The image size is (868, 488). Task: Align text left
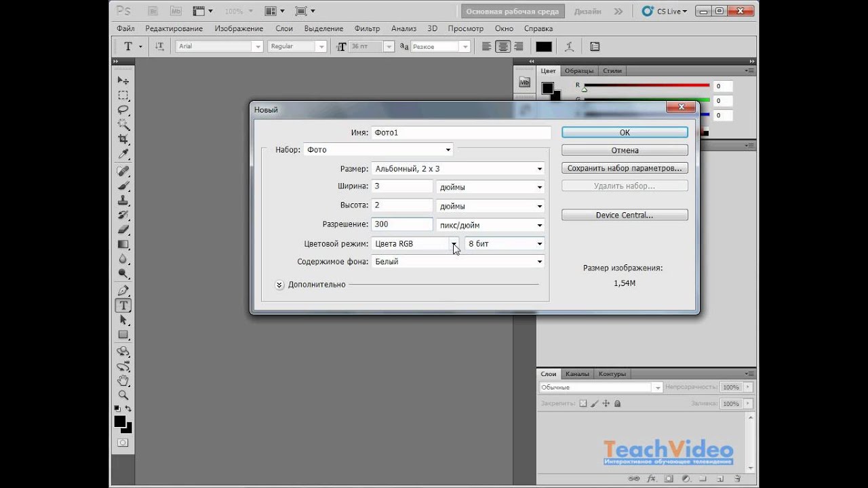point(486,46)
